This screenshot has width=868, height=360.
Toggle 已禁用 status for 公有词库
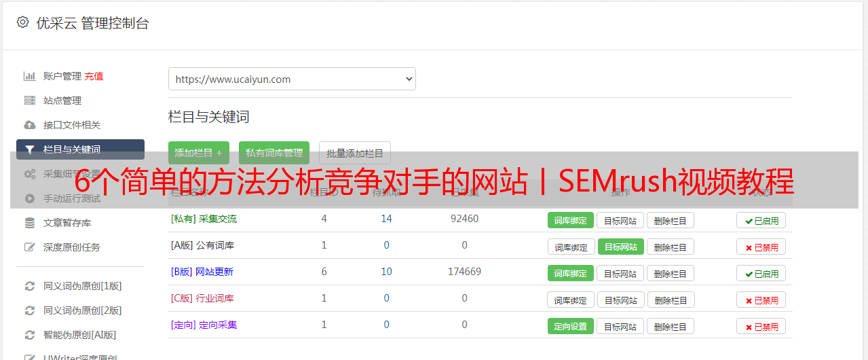[x=761, y=247]
